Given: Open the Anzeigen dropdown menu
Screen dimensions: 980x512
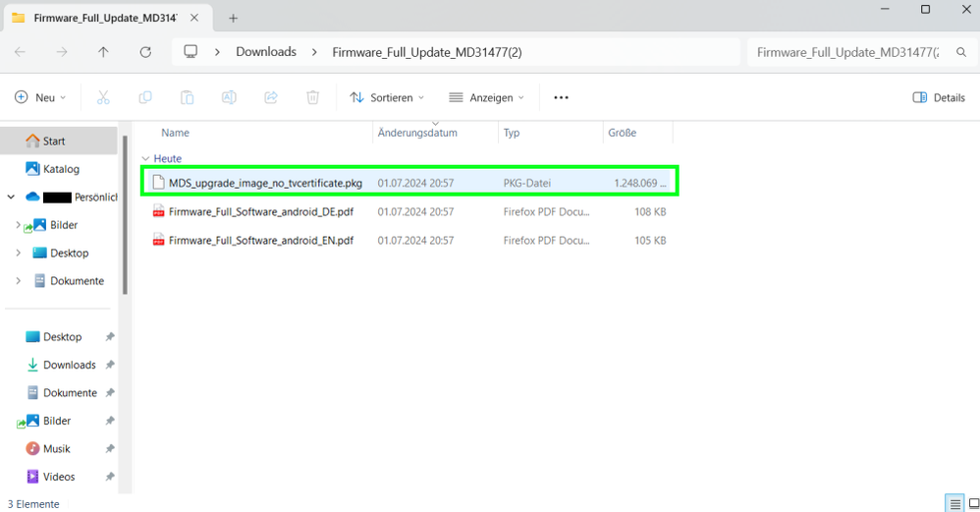Looking at the screenshot, I should pyautogui.click(x=486, y=97).
